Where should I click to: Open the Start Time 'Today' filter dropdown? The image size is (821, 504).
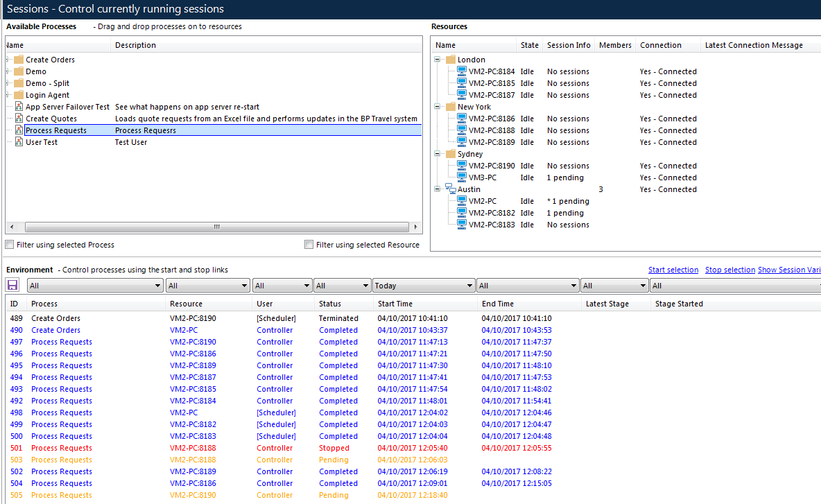click(423, 285)
